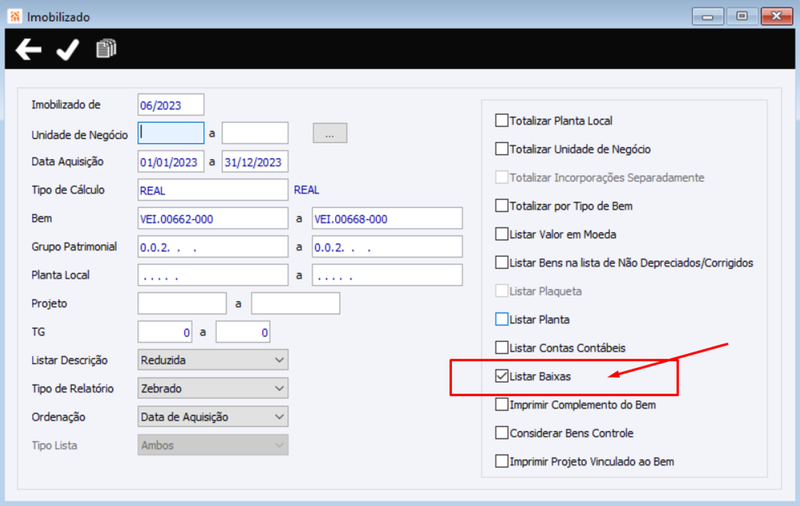
Task: Click the second Planta Local field
Action: click(x=387, y=275)
